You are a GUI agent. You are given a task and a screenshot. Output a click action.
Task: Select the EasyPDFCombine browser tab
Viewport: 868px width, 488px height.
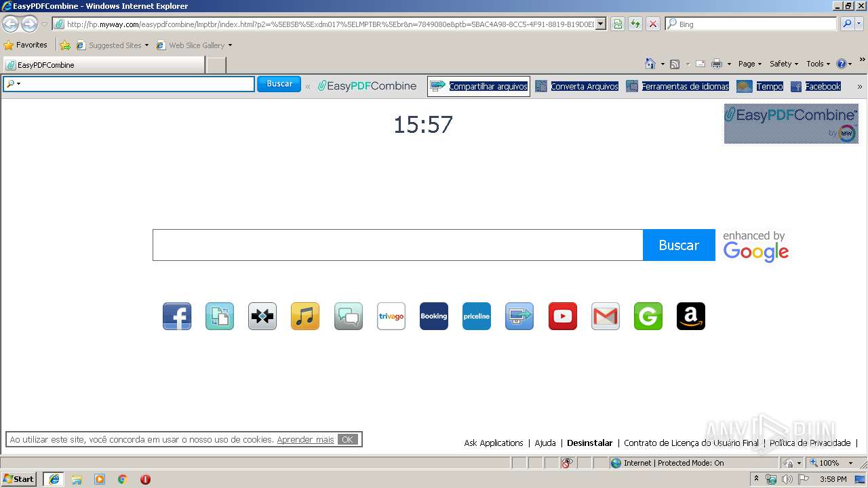(x=104, y=65)
